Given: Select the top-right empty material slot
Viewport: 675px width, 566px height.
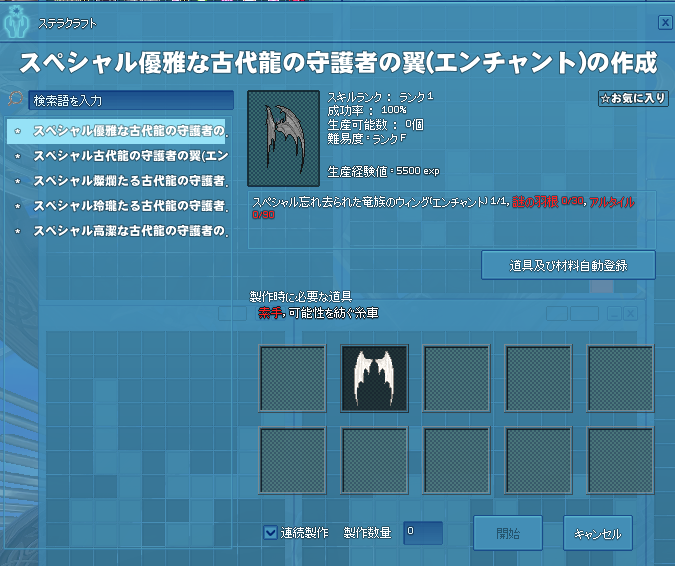Looking at the screenshot, I should click(620, 379).
